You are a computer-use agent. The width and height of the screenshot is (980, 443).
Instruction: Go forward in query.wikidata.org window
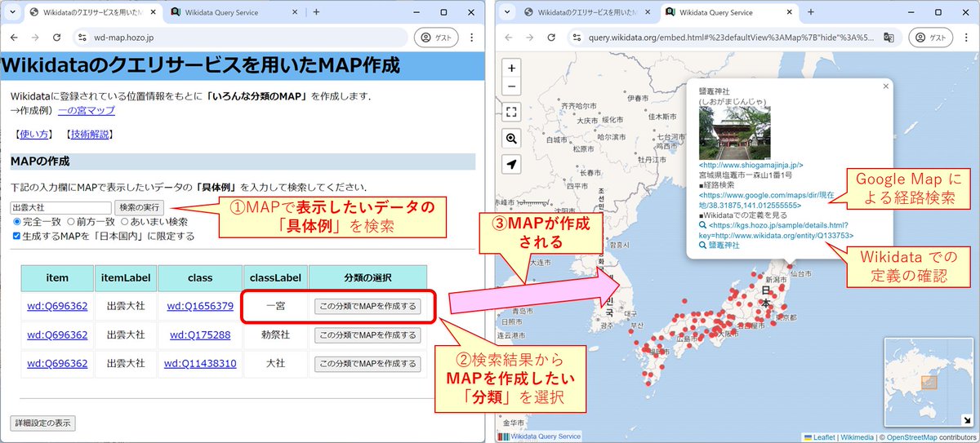528,38
